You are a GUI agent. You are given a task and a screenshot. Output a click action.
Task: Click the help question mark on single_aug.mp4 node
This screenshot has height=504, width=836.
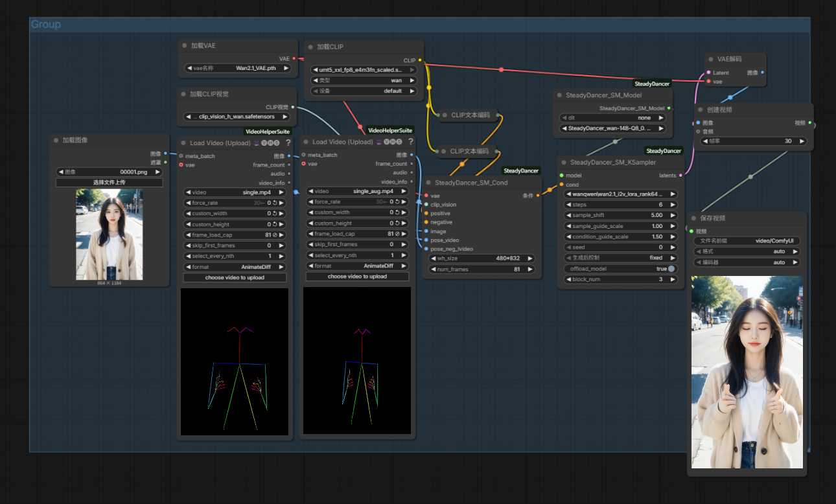[x=410, y=142]
